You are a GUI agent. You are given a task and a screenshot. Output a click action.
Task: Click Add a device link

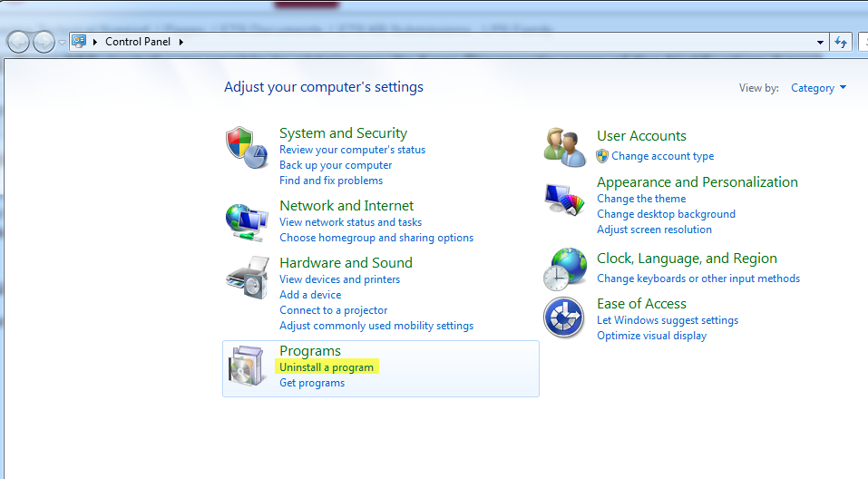310,295
